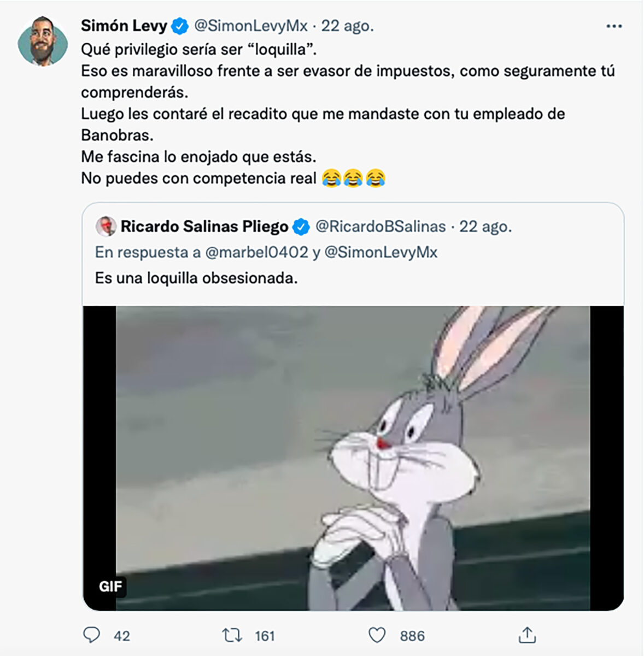
Task: Click the retweet count showing 161
Action: pyautogui.click(x=266, y=636)
